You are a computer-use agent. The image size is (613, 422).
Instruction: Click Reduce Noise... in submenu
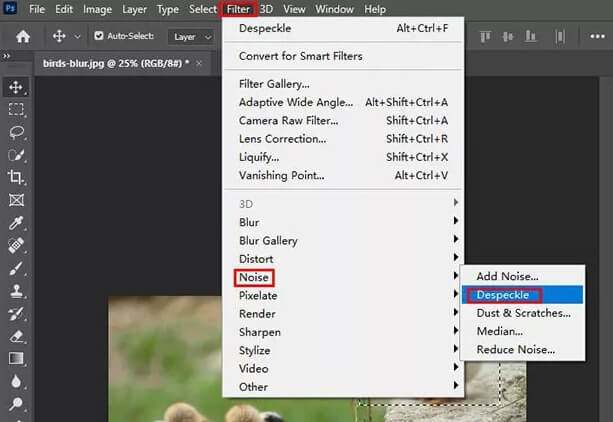(515, 349)
